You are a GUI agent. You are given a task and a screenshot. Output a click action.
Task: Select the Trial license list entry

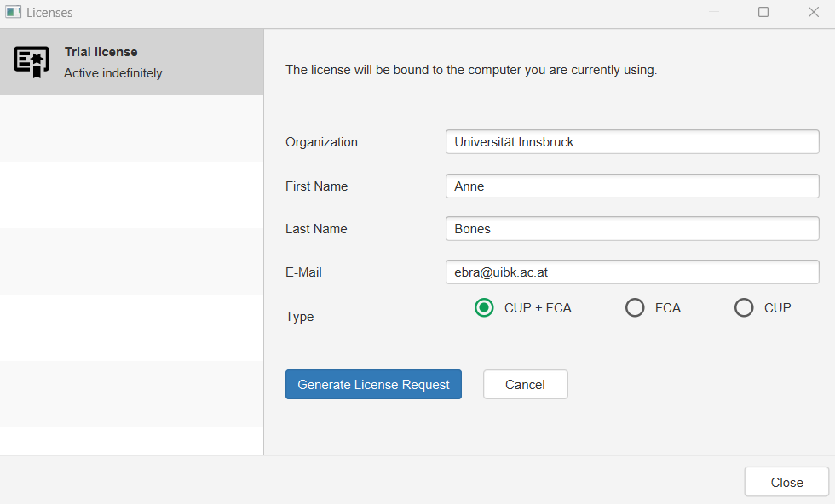(x=131, y=62)
